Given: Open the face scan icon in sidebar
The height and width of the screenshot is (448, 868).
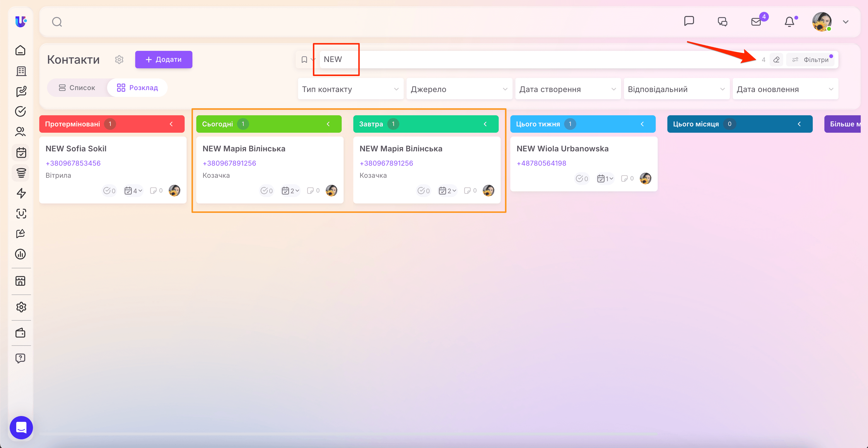Looking at the screenshot, I should tap(21, 214).
